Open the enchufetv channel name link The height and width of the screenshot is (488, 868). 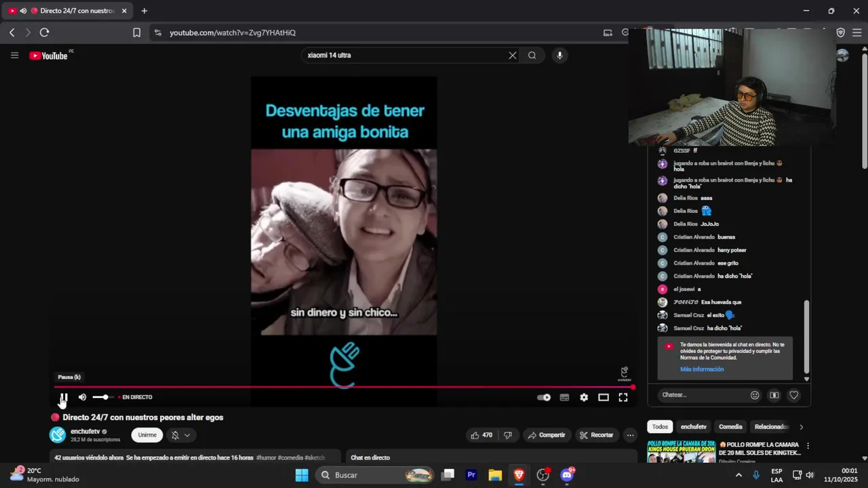pos(85,431)
